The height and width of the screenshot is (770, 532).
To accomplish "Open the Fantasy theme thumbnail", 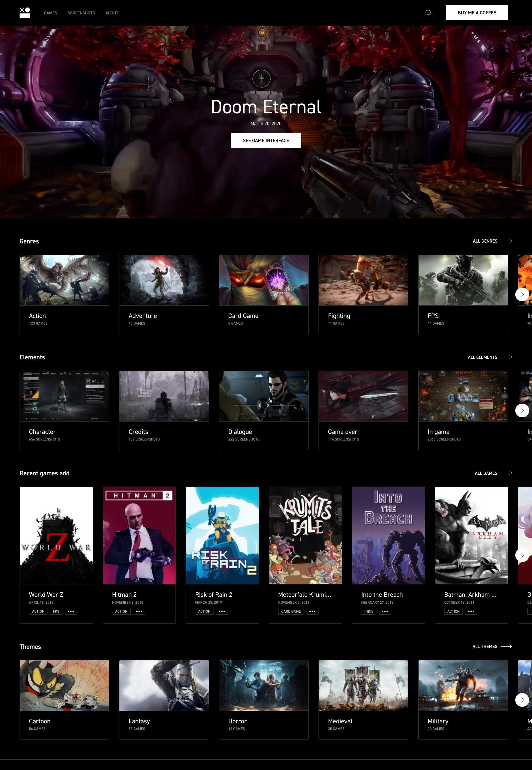I will [x=164, y=685].
